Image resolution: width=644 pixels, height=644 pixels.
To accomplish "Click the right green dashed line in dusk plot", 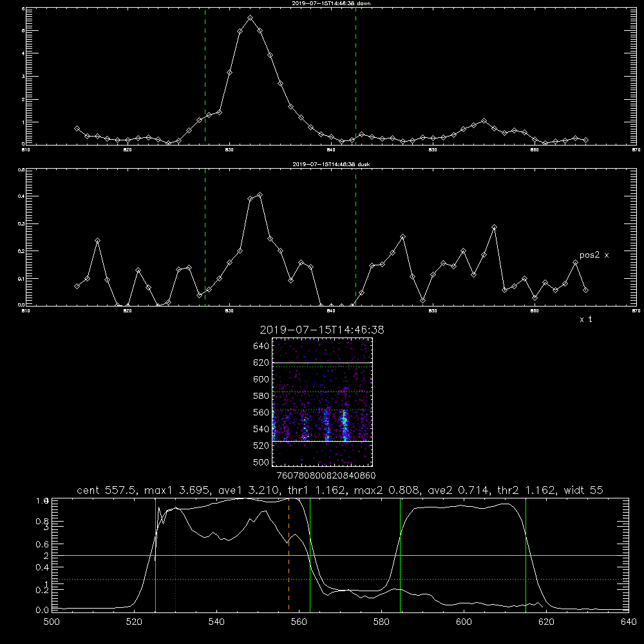I will [355, 237].
